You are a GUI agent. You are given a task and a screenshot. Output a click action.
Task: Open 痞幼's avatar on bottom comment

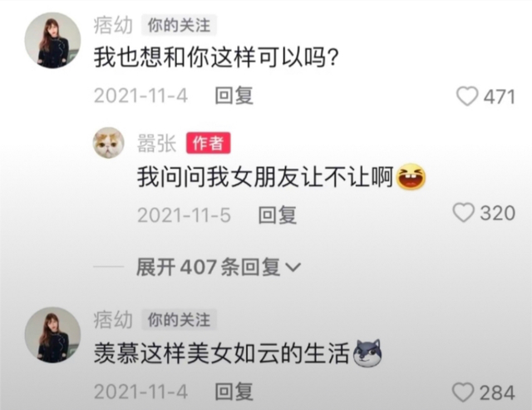click(52, 335)
